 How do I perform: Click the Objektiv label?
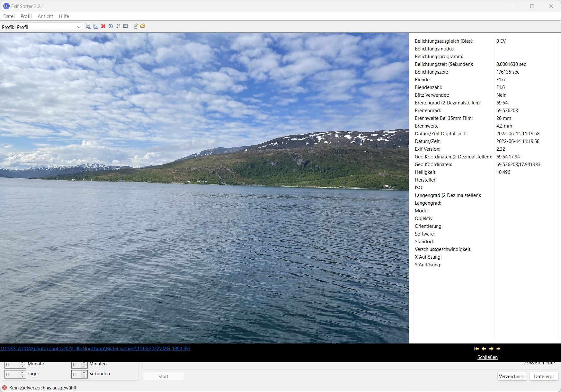point(424,218)
